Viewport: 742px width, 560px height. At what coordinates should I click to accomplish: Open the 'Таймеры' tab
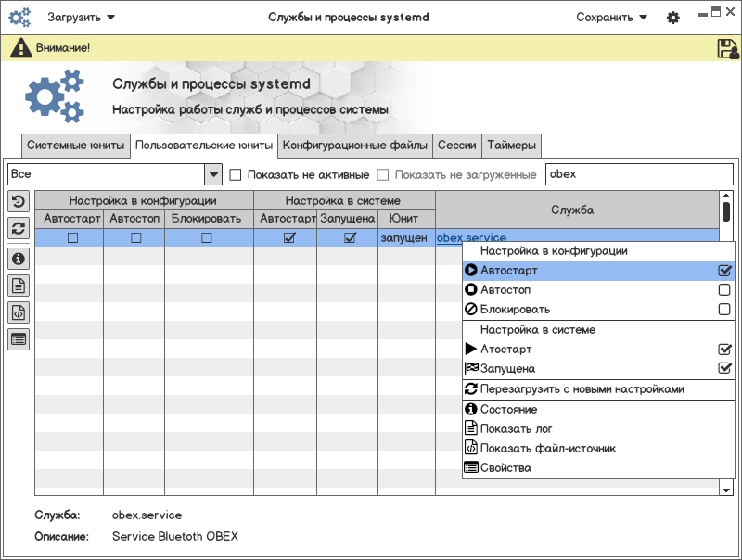[x=511, y=146]
